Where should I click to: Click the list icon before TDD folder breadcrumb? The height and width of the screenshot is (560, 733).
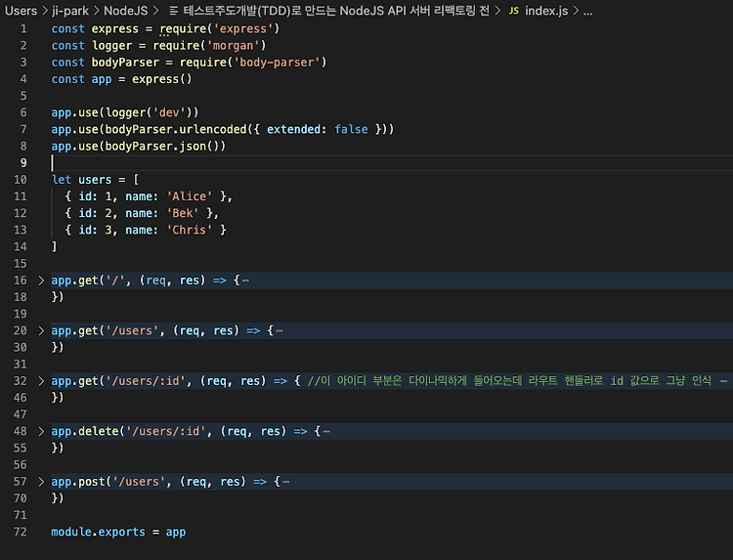coord(173,11)
